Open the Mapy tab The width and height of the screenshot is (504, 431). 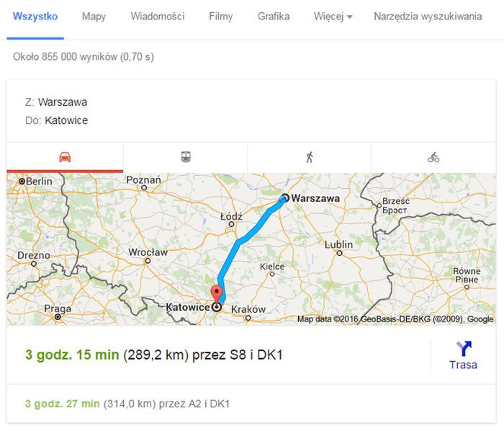(x=94, y=17)
